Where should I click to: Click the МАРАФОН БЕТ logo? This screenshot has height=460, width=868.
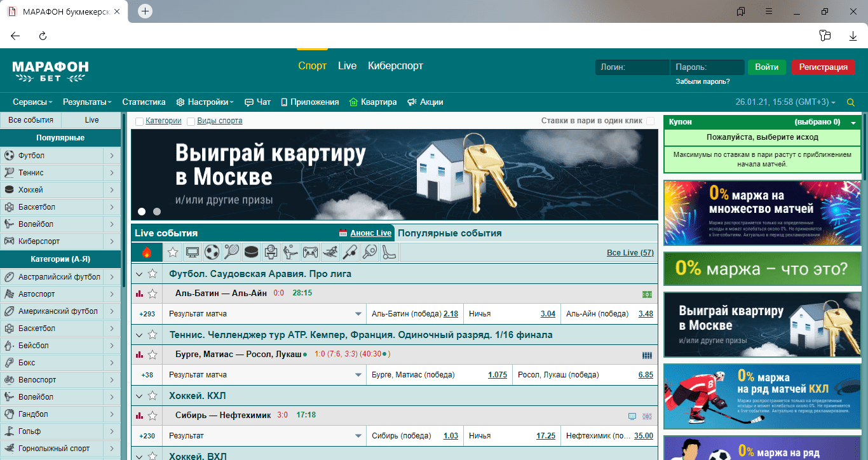(50, 71)
